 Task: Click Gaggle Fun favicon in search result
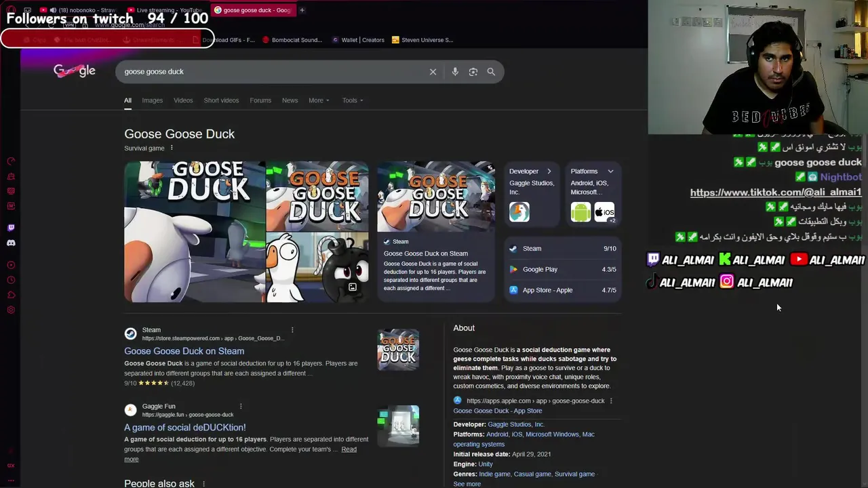click(x=130, y=409)
